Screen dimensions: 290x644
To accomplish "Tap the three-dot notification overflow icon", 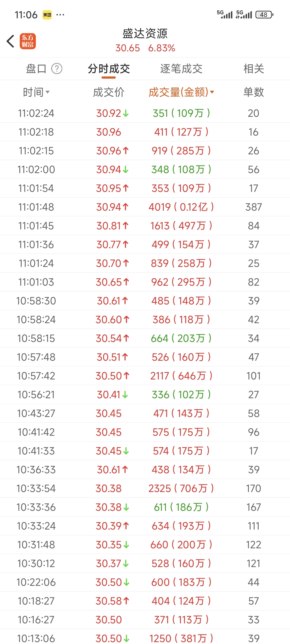I will [x=60, y=15].
